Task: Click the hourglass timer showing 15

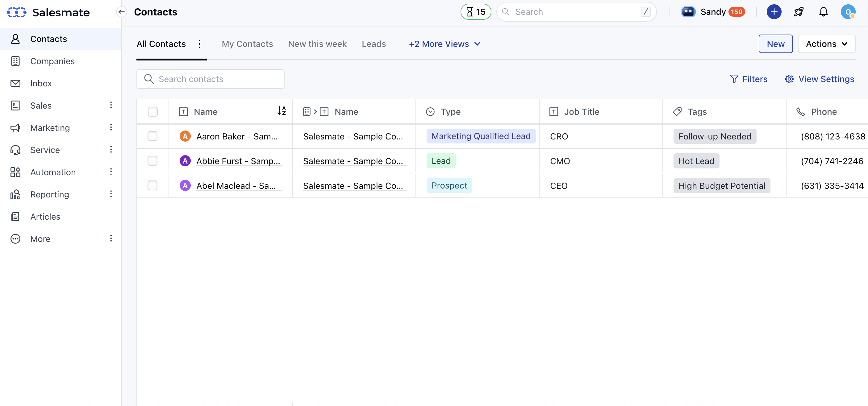Action: (x=475, y=12)
